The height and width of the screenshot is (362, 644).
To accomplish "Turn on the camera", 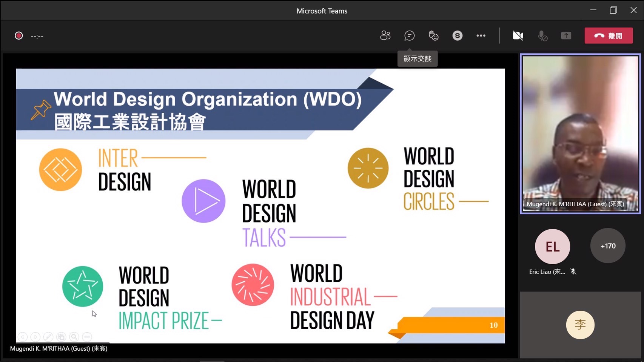I will click(518, 35).
